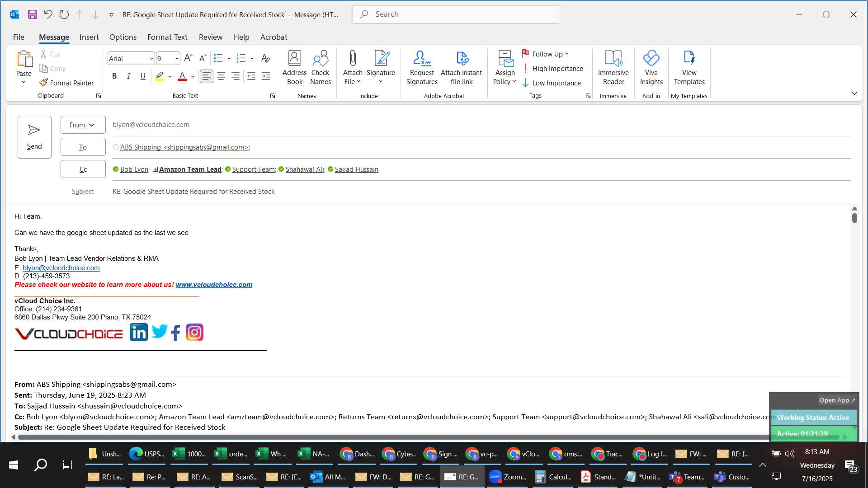Toggle italic formatting
This screenshot has width=868, height=488.
click(128, 76)
